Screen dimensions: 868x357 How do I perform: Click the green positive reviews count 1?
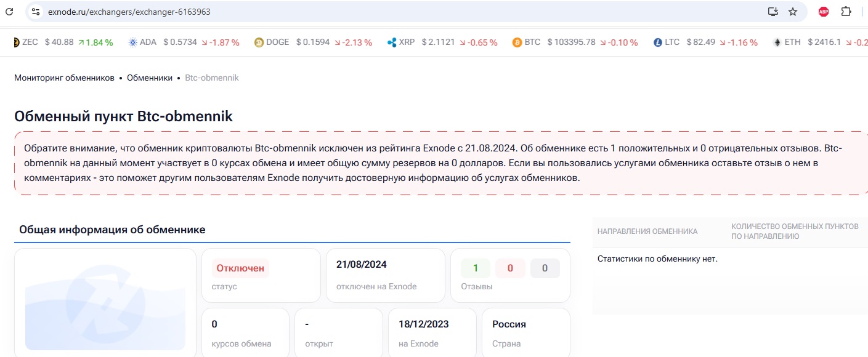476,268
